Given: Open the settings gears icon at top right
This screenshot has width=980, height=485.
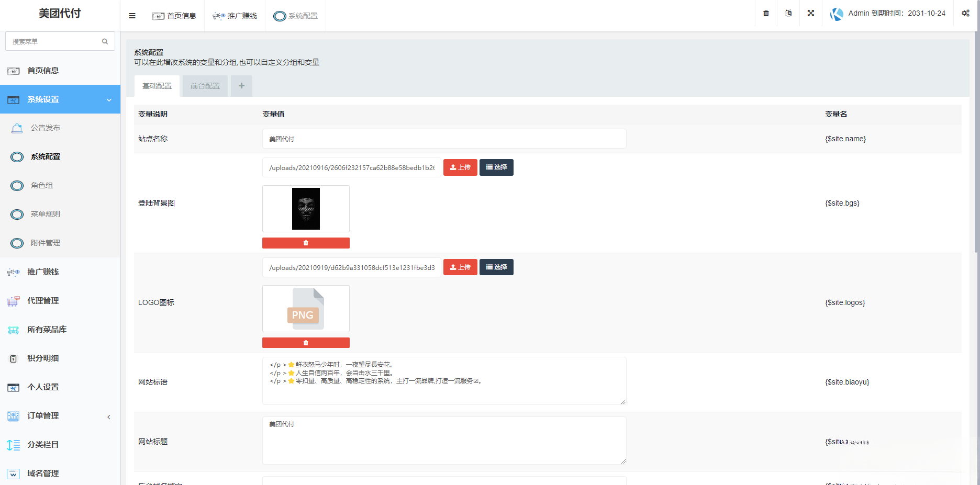Looking at the screenshot, I should (x=966, y=13).
